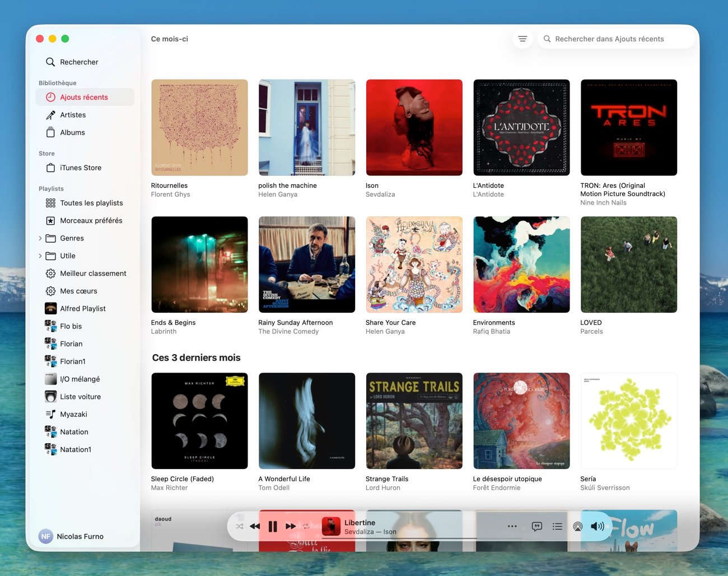Open the iTunes Store
This screenshot has height=576, width=728.
[81, 168]
